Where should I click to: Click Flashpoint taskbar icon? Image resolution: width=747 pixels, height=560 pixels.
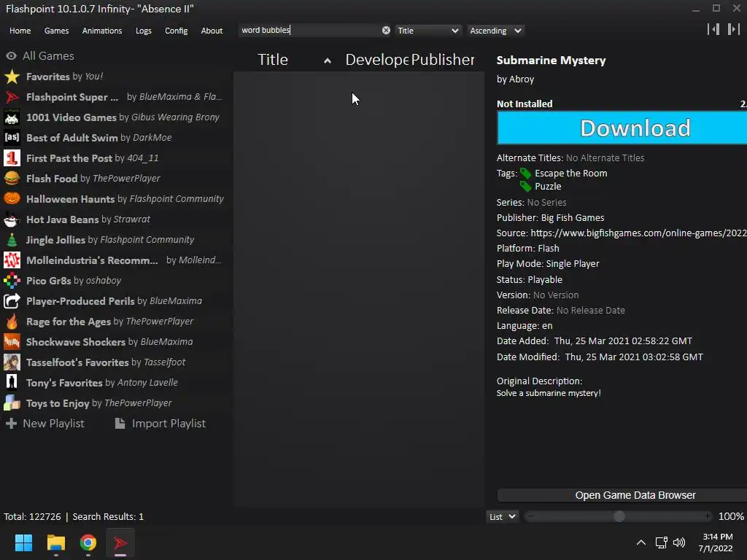click(120, 542)
